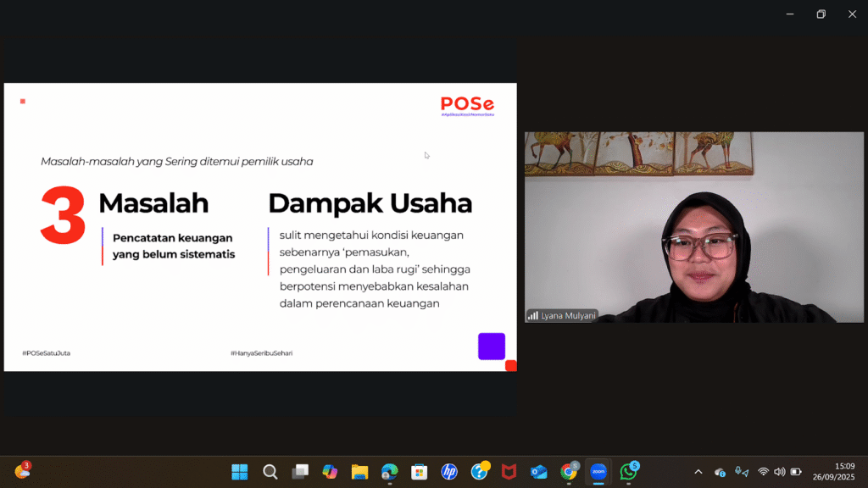This screenshot has width=868, height=488.
Task: Open the clock and date flyout
Action: pos(834,472)
